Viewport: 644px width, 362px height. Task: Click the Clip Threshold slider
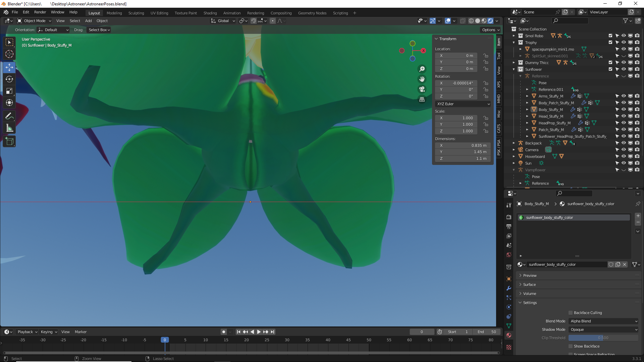[603, 338]
